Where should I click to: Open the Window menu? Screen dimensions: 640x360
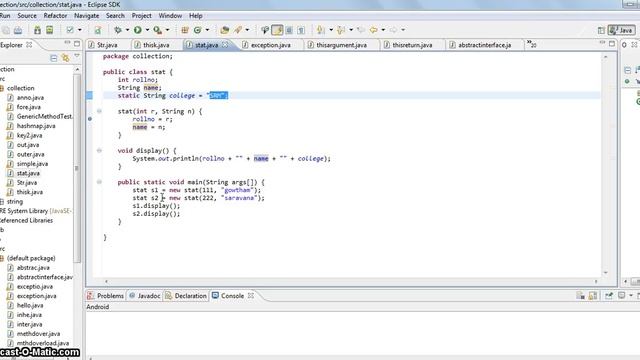pos(170,16)
